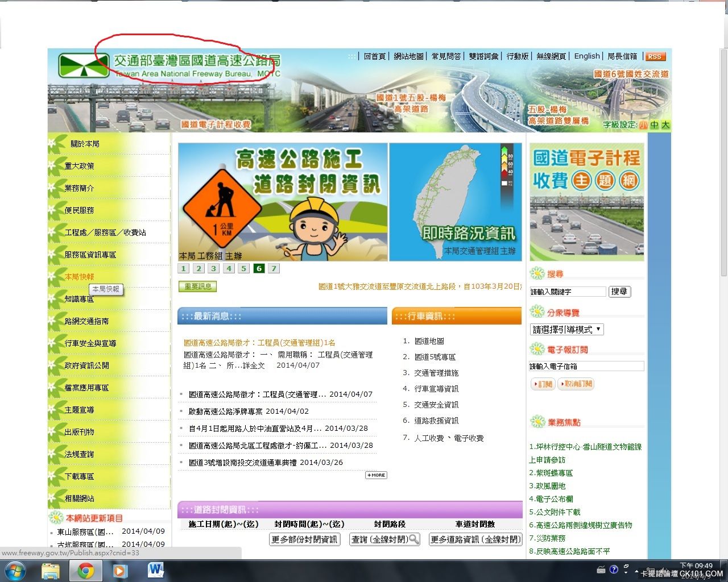The image size is (728, 582).
Task: Set font size to medium (中)
Action: click(x=655, y=124)
